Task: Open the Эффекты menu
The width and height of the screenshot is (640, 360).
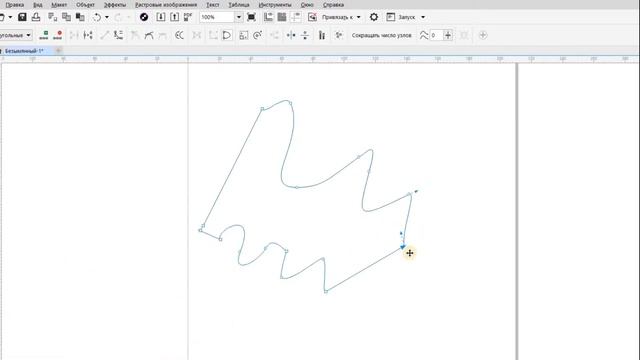Action: pos(115,5)
